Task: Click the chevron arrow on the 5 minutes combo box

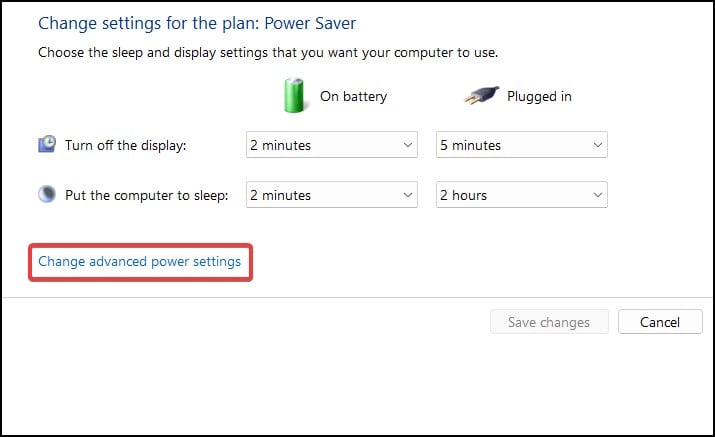Action: (597, 145)
